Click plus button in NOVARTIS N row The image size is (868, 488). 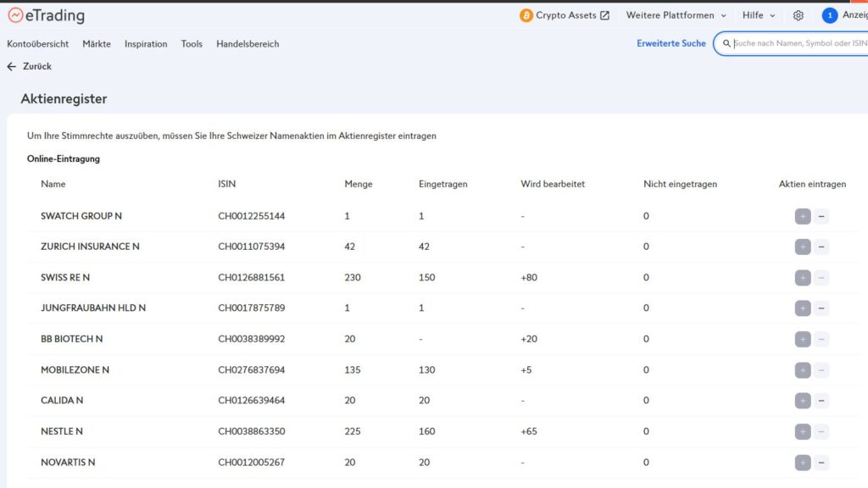803,463
